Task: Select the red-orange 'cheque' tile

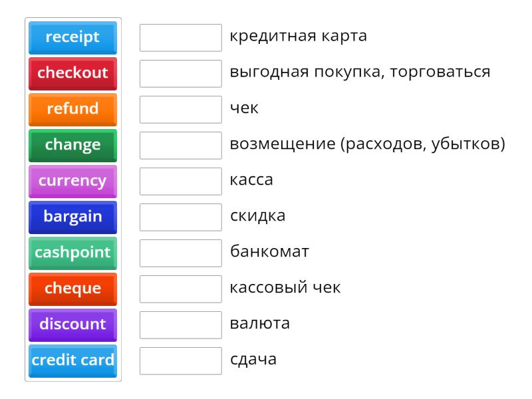Action: 72,289
